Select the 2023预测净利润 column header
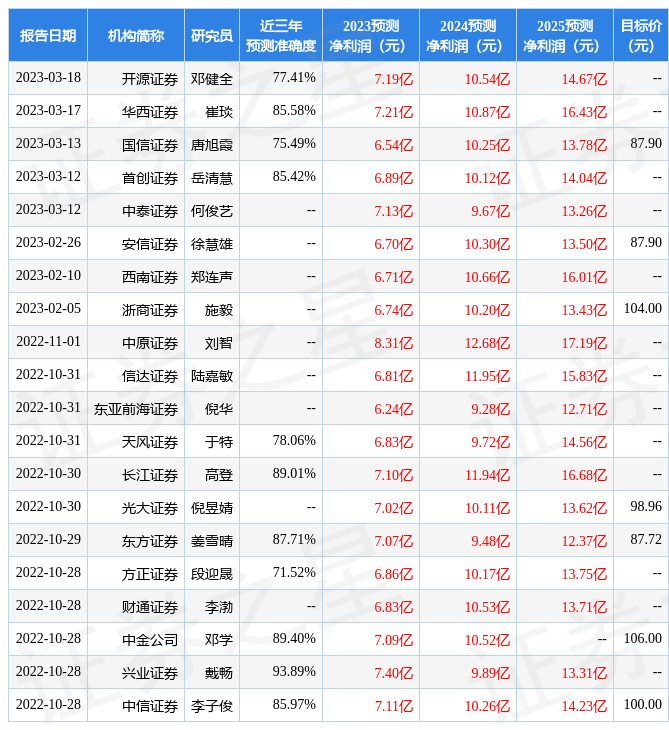Viewport: 669px width, 730px height. click(x=371, y=35)
